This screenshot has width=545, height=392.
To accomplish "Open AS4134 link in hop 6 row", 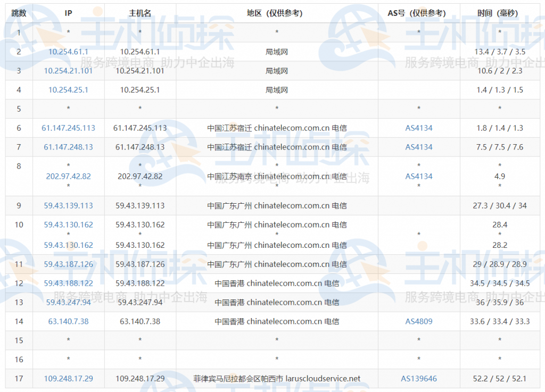I will pos(419,128).
